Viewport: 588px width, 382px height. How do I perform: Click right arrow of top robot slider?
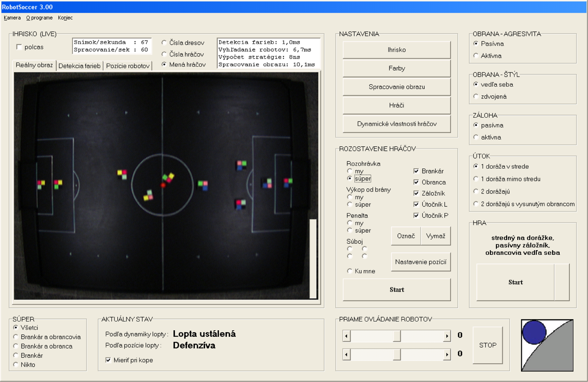447,336
